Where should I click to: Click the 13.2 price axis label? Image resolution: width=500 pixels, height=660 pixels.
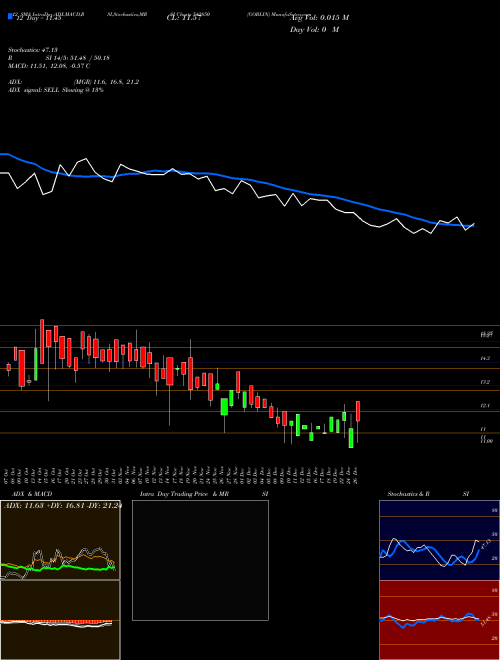coord(485,382)
